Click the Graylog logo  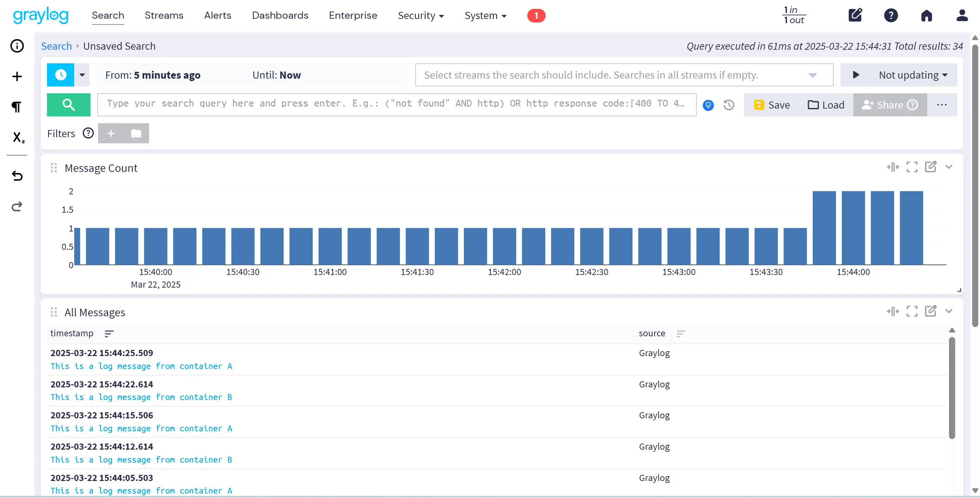point(40,16)
